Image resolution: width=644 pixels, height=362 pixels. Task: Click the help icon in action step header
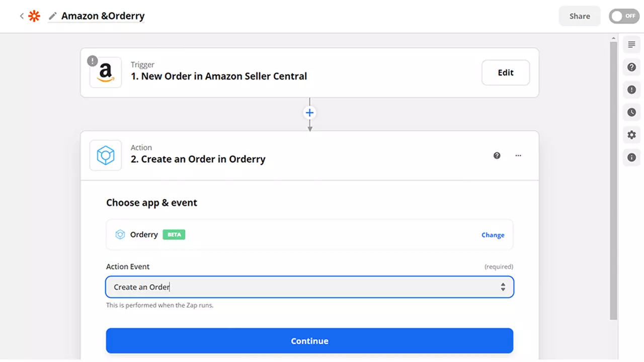tap(497, 155)
